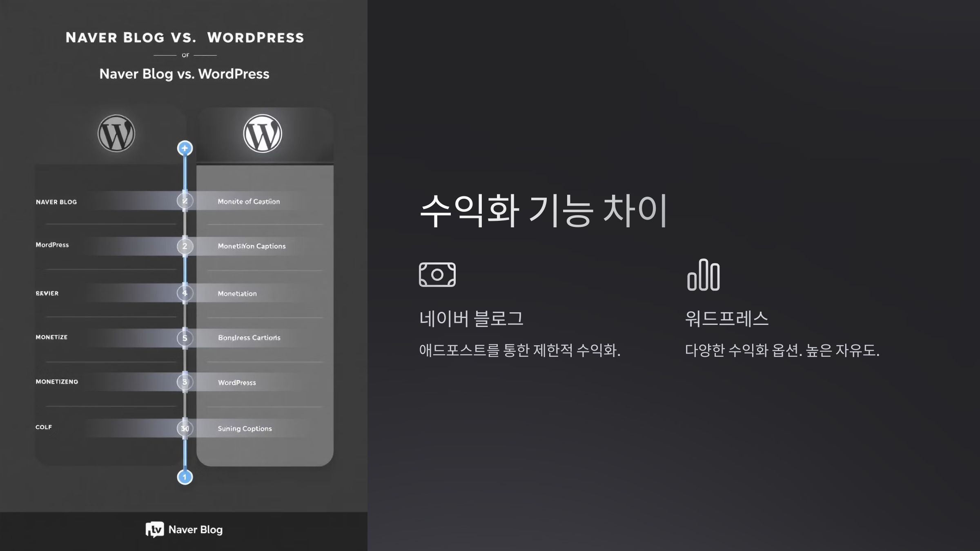Click the Monetiation entry

(x=237, y=293)
